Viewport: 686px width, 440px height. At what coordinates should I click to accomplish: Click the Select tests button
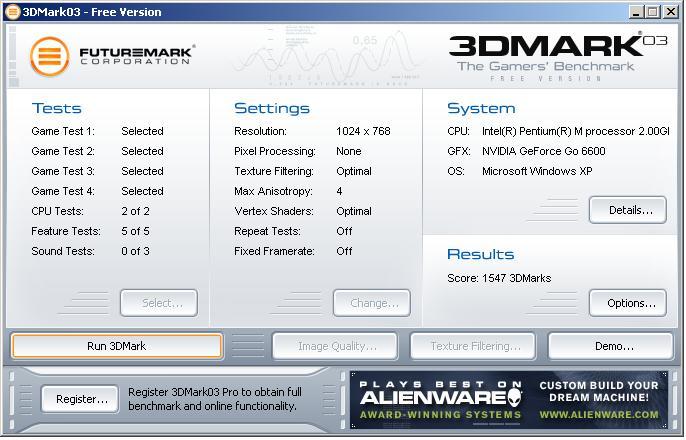point(159,304)
